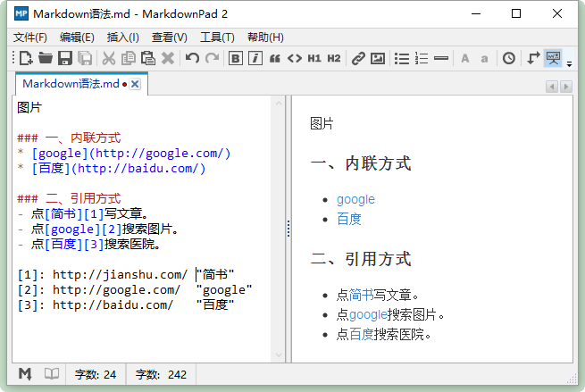Screen dimensions: 585x392
Task: Click google link in 搜索图片 line
Action: [x=368, y=315]
